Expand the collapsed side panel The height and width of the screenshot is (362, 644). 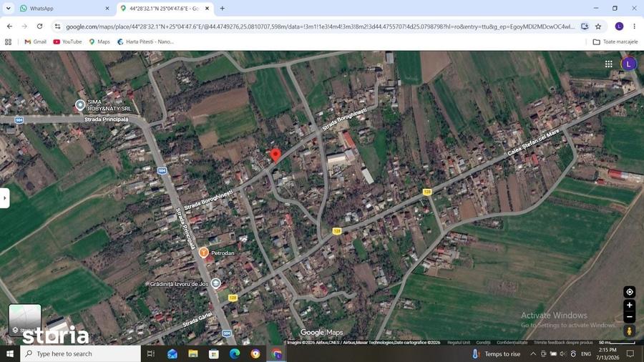(4, 198)
